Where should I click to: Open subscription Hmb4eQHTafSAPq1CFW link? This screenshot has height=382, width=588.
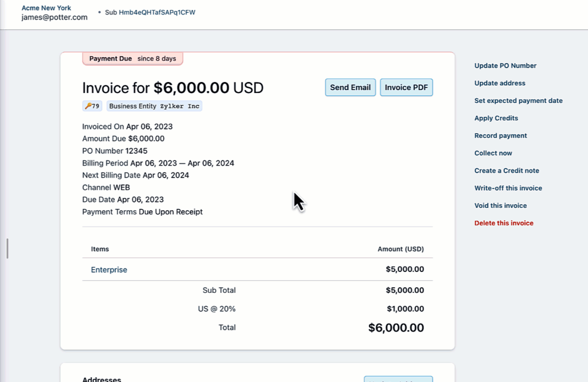point(157,12)
